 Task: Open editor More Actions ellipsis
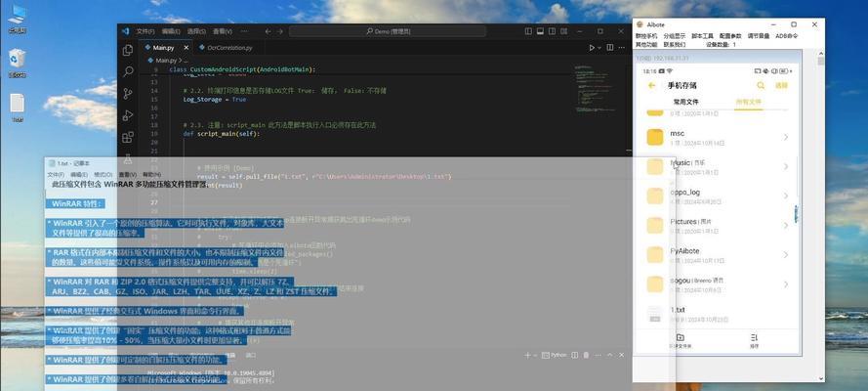point(622,48)
